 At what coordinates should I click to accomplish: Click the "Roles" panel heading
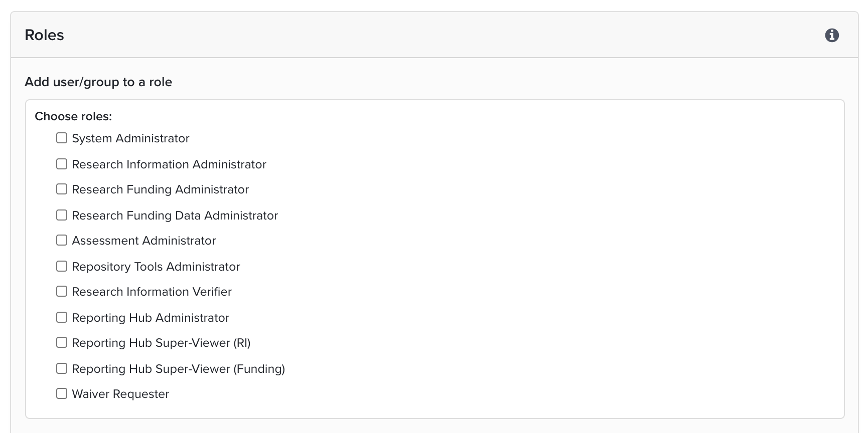click(x=44, y=35)
